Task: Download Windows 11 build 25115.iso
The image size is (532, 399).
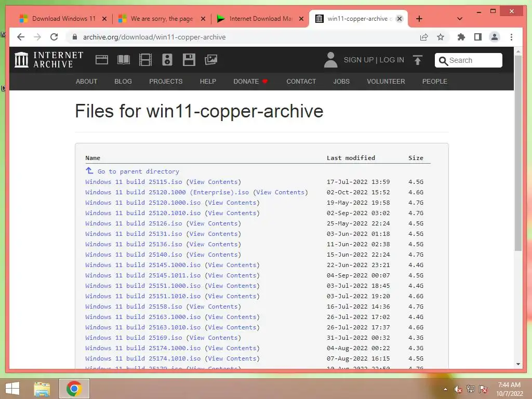Action: [134, 182]
